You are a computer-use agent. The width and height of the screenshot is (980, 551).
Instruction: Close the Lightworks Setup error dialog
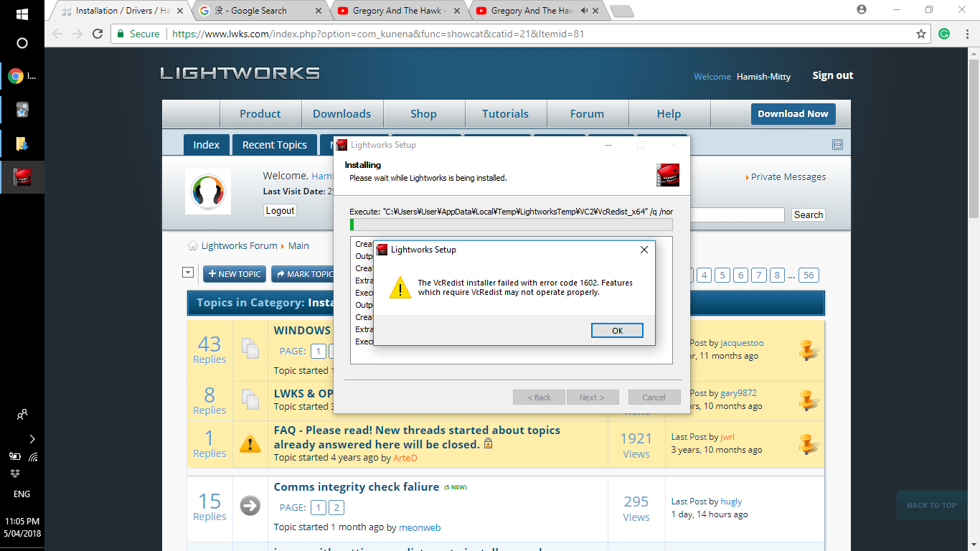644,250
